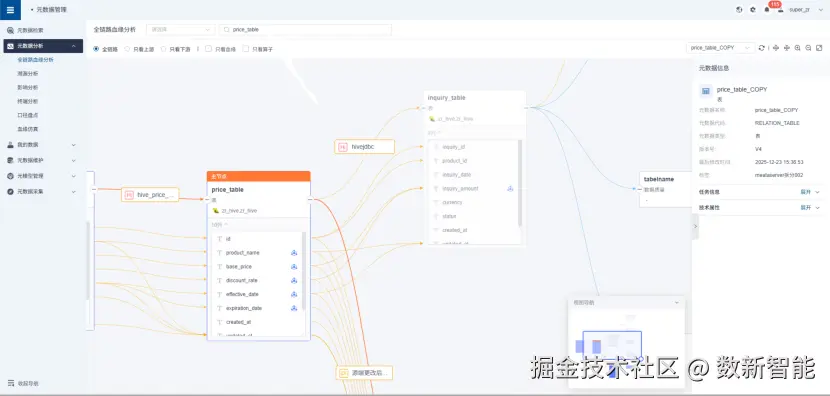Viewport: 830px width, 396px height.
Task: Expand the 我的数据 sidebar section
Action: pyautogui.click(x=74, y=145)
